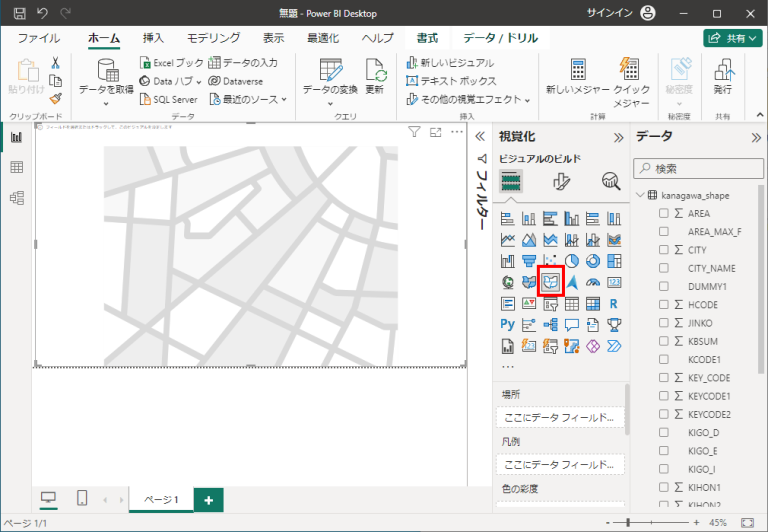Viewport: 768px width, 532px height.
Task: Select the Azure map arrow visual
Action: coord(572,282)
